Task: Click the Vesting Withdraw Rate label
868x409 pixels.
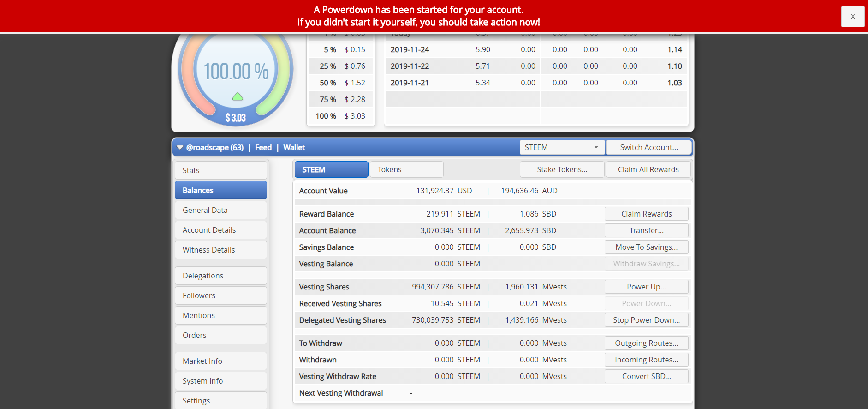Action: pos(338,376)
